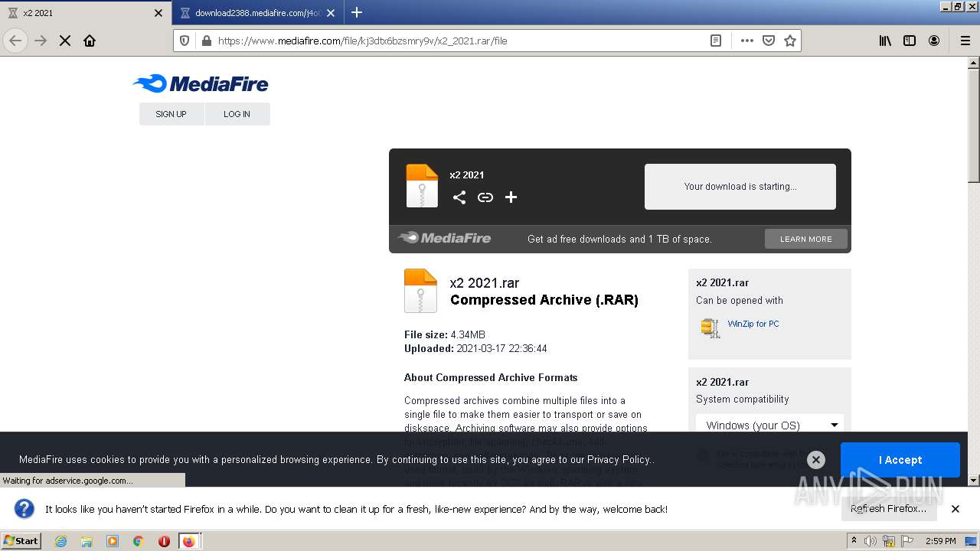Open page actions three-dot menu
Image resolution: width=980 pixels, height=551 pixels.
[747, 41]
